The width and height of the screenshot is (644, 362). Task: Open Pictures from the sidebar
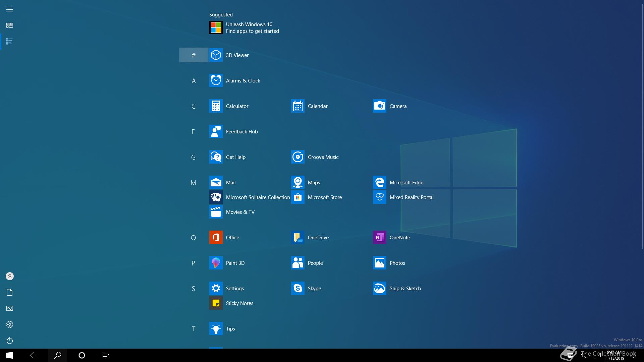[x=10, y=308]
